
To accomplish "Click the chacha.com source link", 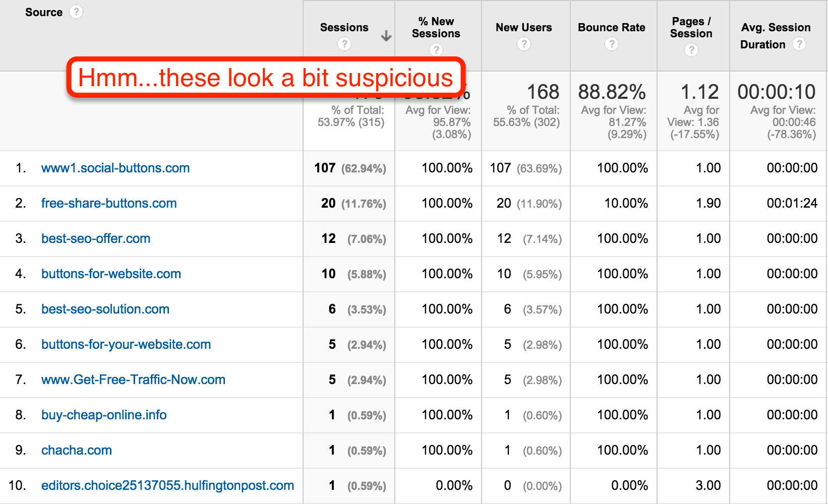I will 77,450.
